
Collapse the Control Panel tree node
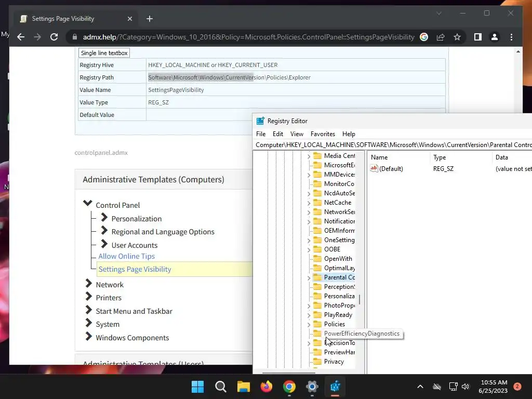(87, 204)
